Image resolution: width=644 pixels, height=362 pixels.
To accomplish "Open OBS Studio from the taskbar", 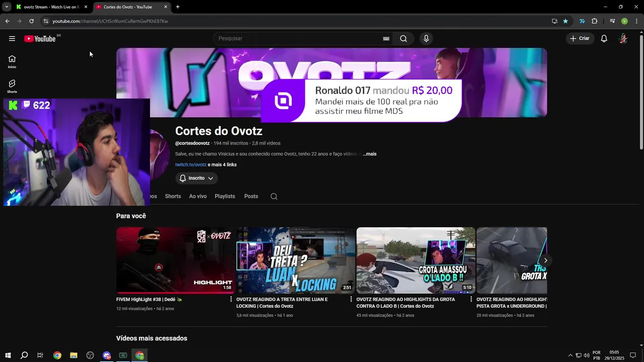I will pyautogui.click(x=90, y=355).
